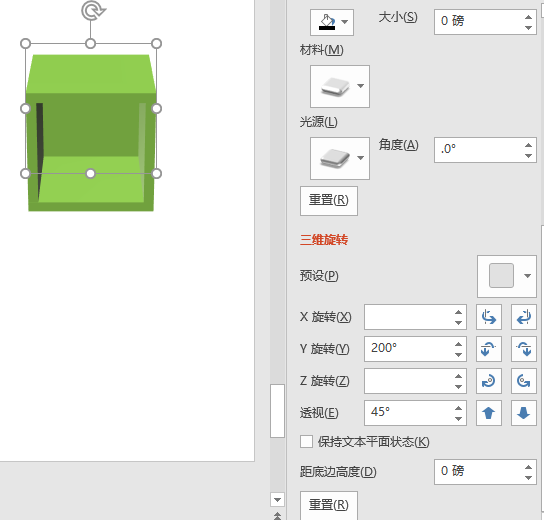Increase the 大小 size spinner value

[x=528, y=17]
